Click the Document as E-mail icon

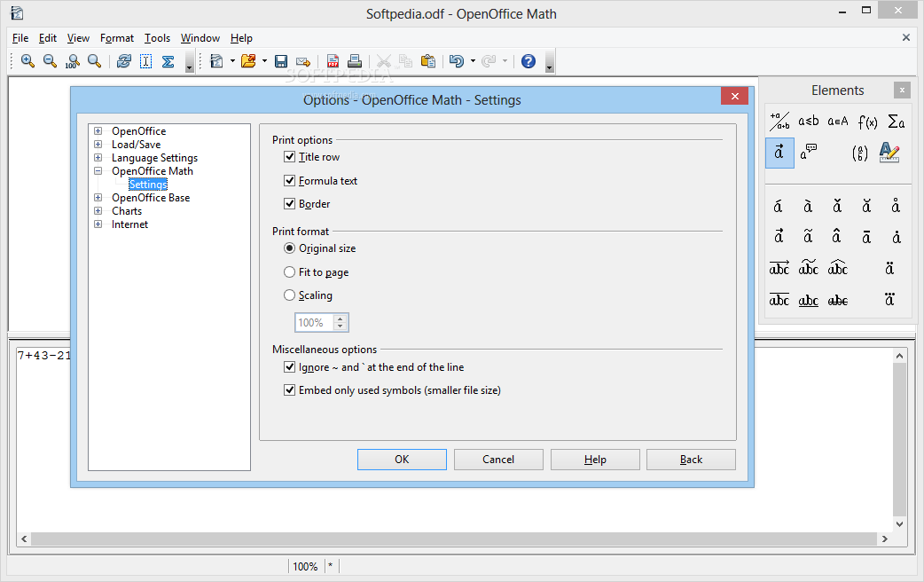(303, 61)
